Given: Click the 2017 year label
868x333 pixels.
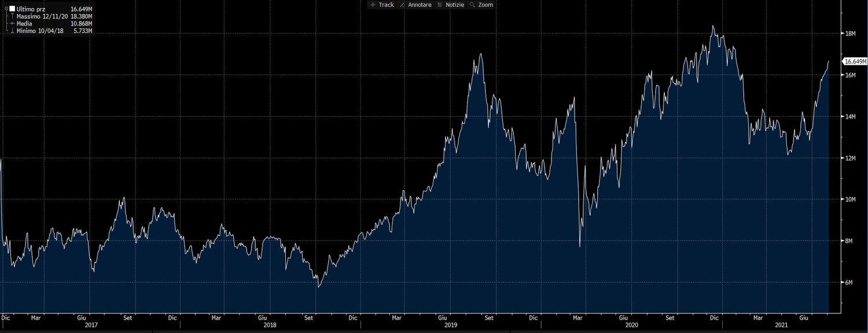Looking at the screenshot, I should tap(91, 325).
